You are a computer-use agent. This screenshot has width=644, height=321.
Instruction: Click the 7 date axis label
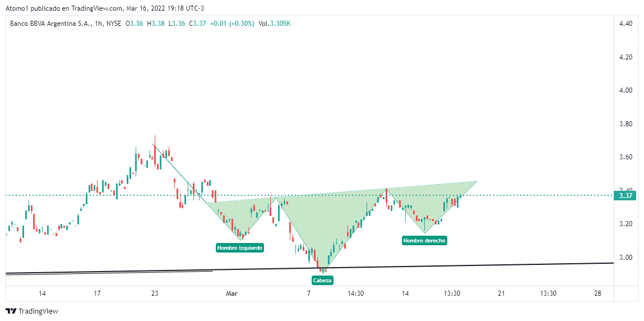tap(308, 294)
